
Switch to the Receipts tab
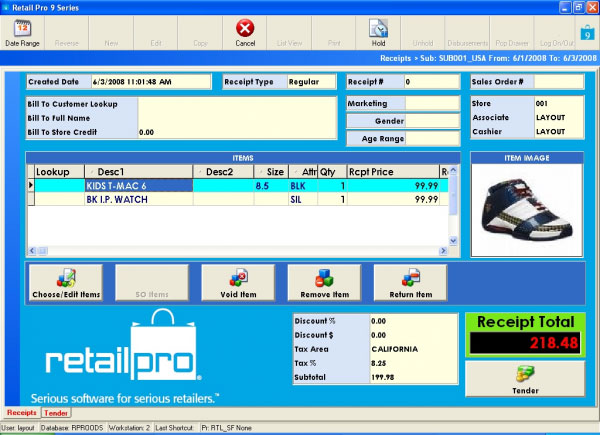point(22,412)
